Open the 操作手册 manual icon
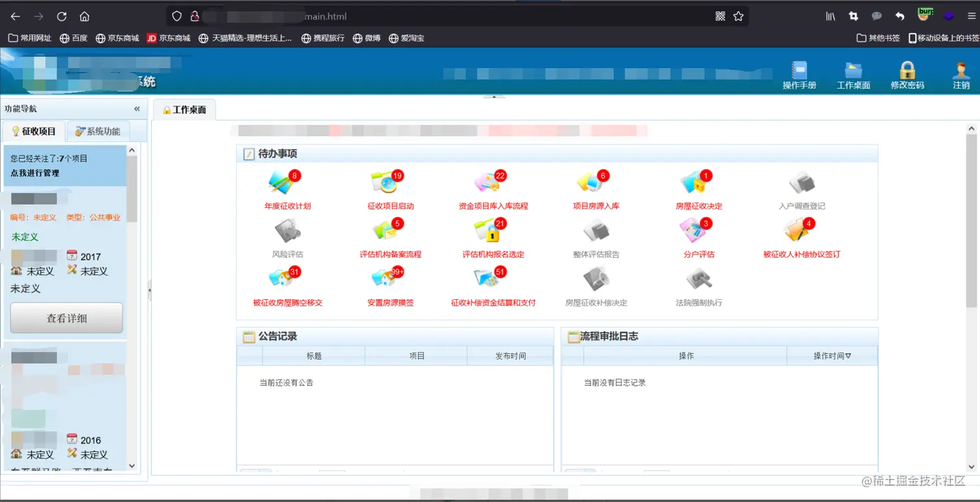This screenshot has width=980, height=502. [799, 70]
